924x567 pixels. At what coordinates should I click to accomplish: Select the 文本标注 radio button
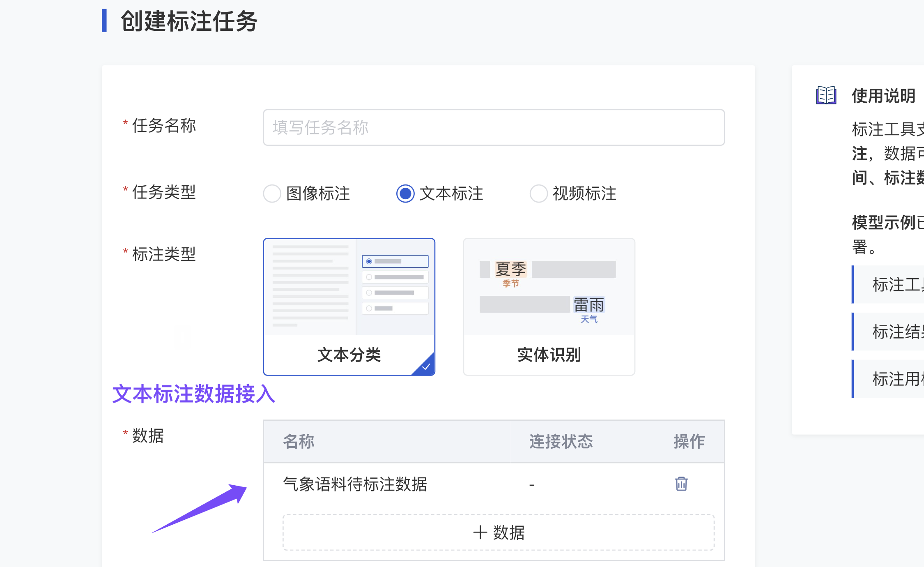[x=405, y=194]
